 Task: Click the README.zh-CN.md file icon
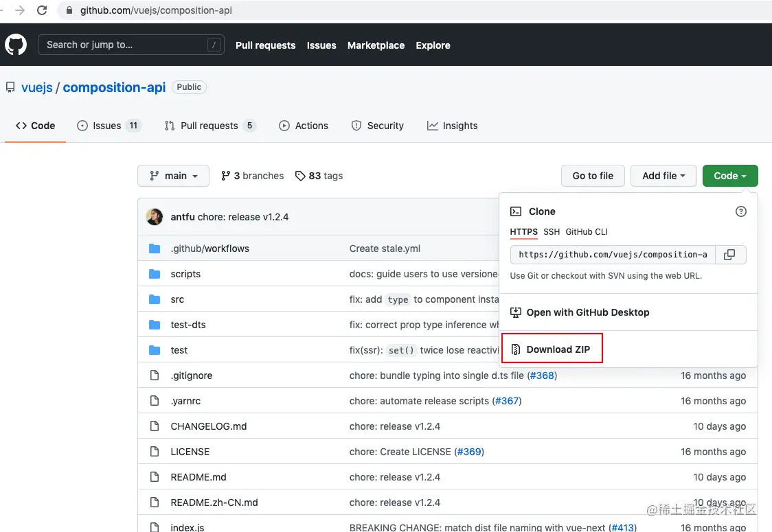point(155,502)
